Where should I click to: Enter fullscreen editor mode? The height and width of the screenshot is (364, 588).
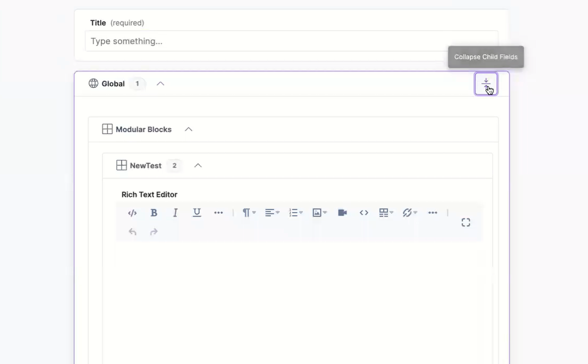(466, 223)
